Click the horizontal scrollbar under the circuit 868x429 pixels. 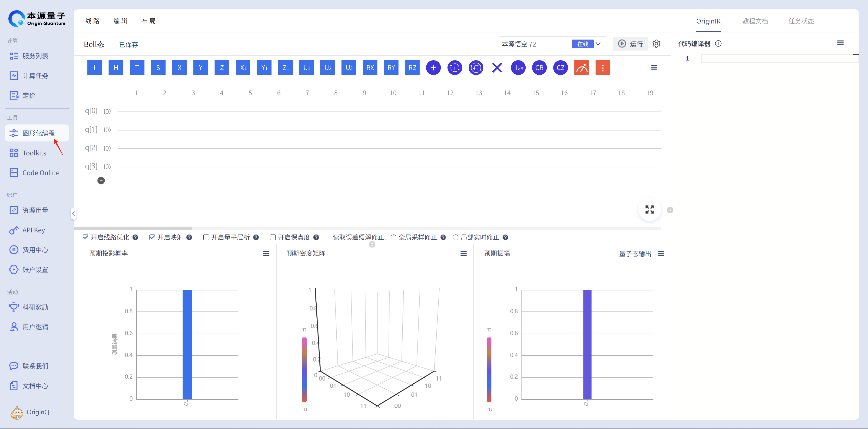tap(133, 228)
